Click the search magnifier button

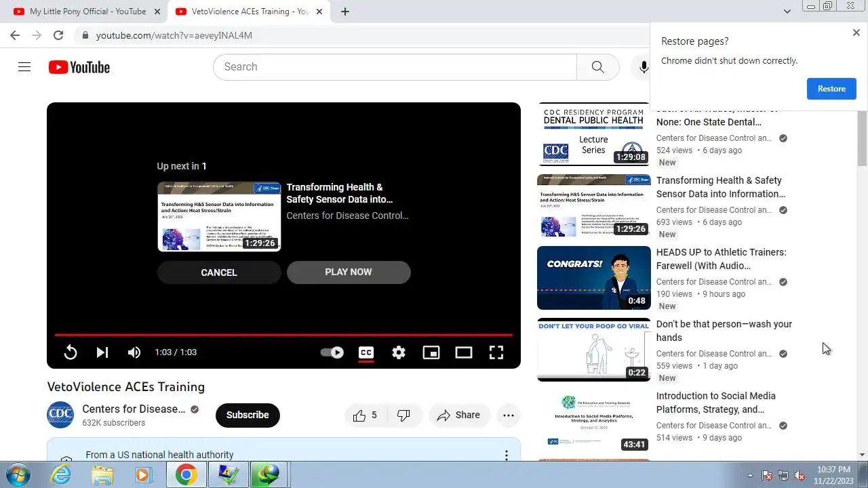click(597, 67)
